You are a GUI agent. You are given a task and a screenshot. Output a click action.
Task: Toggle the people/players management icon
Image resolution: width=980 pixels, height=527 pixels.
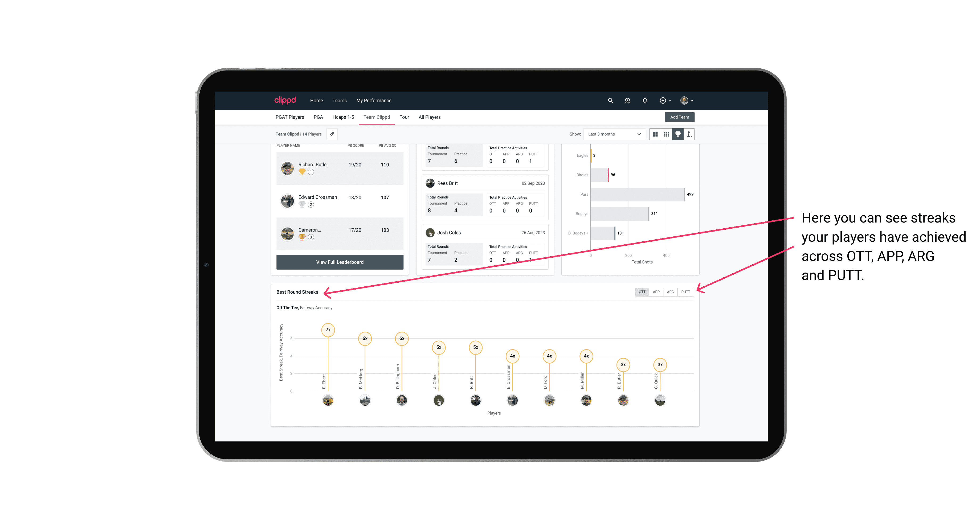coord(626,101)
